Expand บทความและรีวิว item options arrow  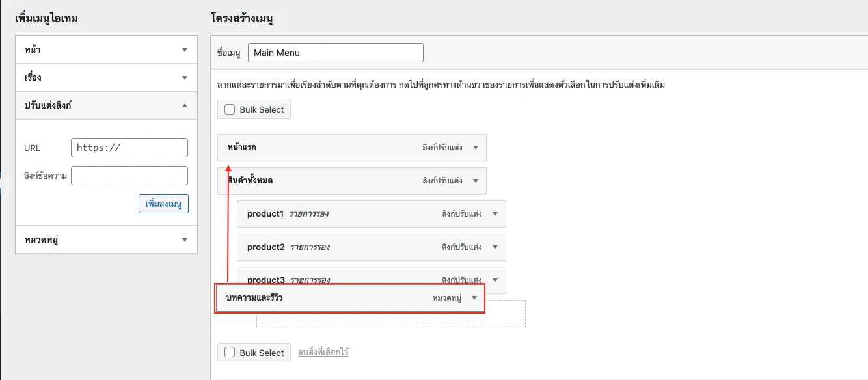click(x=474, y=298)
